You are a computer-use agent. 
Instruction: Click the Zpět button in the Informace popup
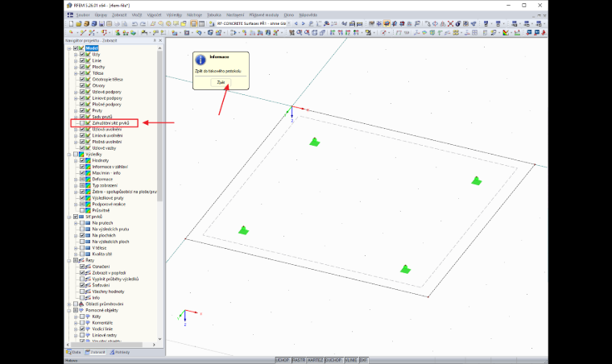[221, 82]
